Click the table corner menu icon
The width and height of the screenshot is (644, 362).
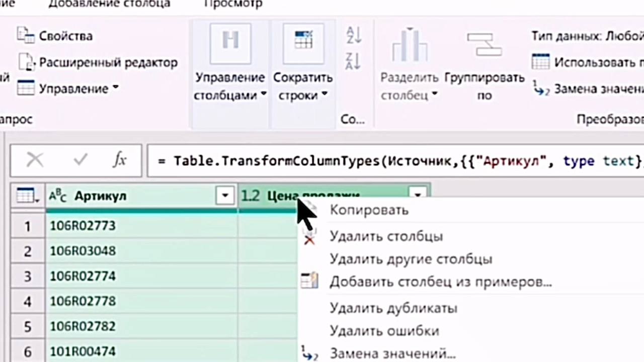coord(28,196)
